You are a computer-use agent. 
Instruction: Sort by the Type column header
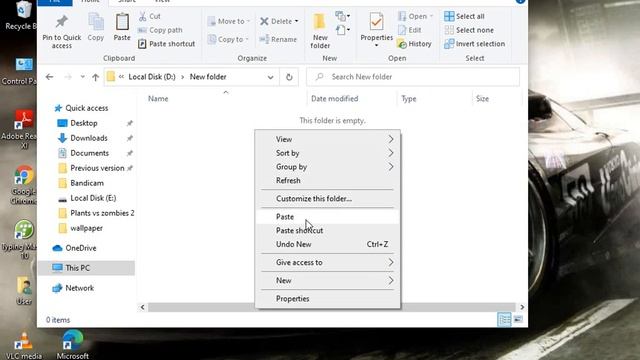coord(409,99)
